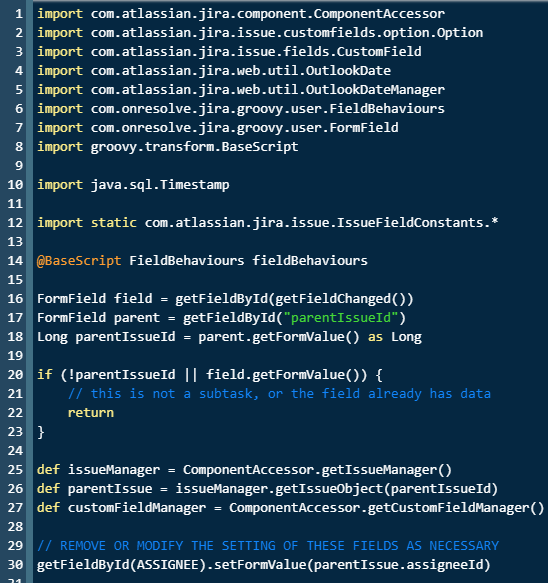Screen dimensions: 548x583
Task: Click 'Long parentIssueId' declaration on line 18
Action: coord(106,337)
